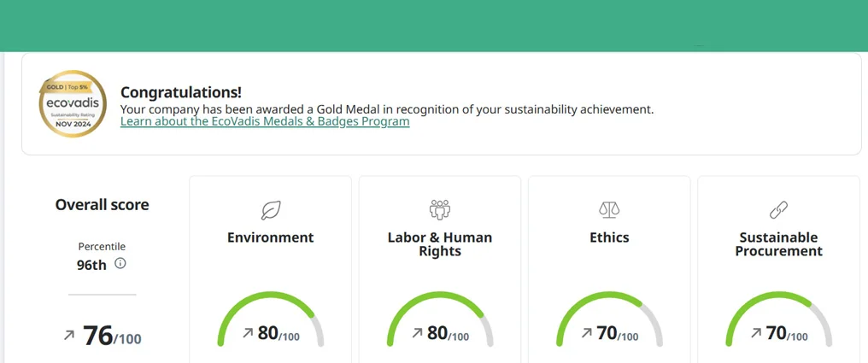
Task: Click the Environment leaf icon
Action: coord(270,210)
